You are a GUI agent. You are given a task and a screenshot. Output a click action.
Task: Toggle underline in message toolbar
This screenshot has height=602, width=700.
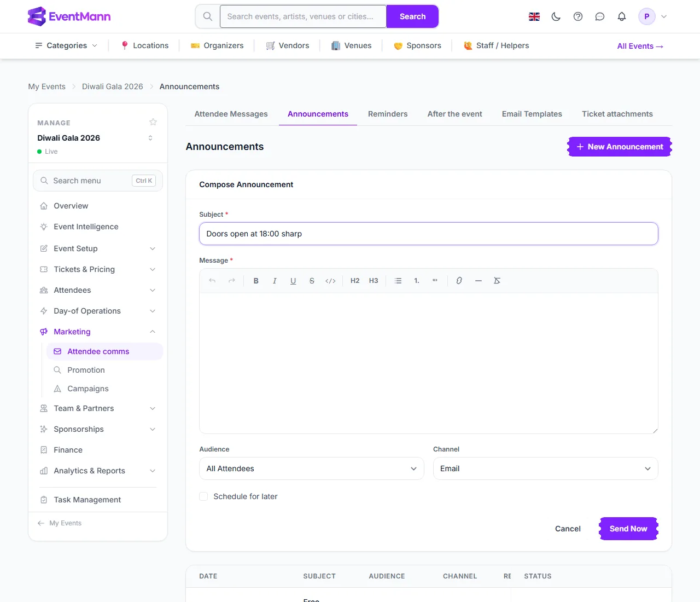tap(293, 281)
